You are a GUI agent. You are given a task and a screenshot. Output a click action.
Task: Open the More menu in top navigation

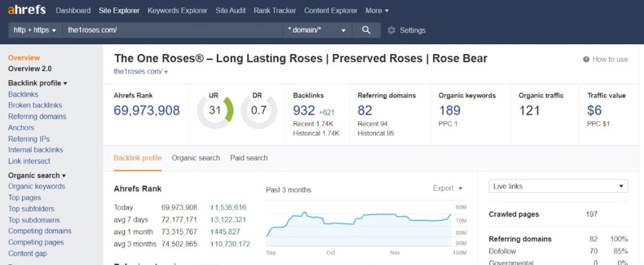click(377, 11)
